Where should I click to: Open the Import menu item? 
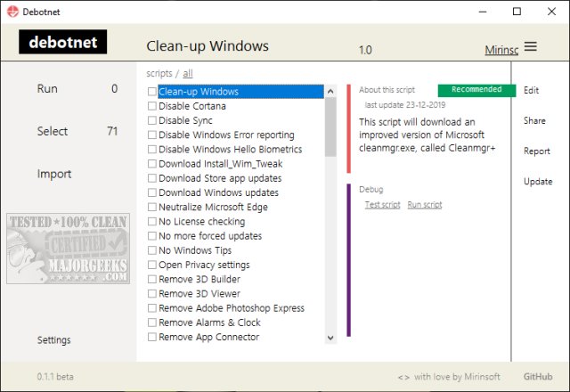pos(54,174)
